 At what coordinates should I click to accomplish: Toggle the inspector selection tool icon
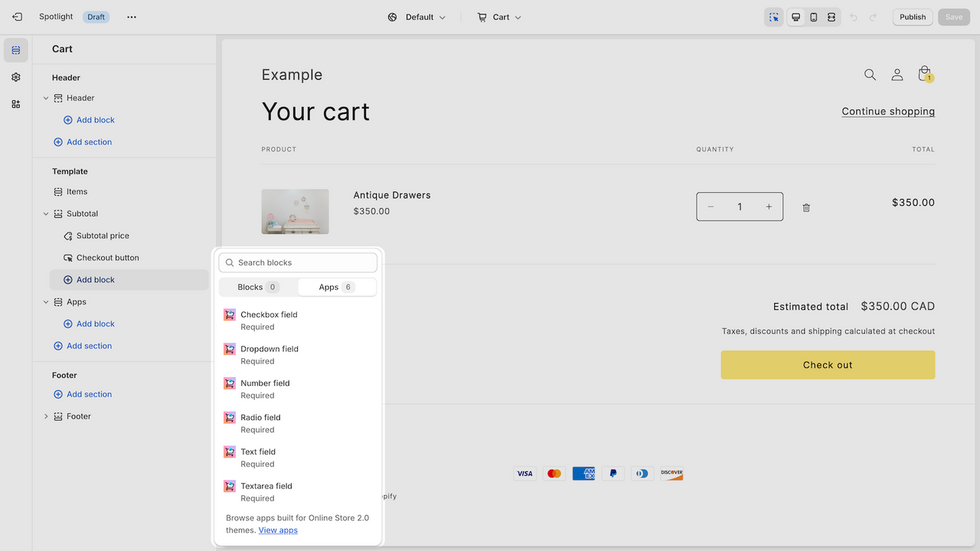point(774,17)
